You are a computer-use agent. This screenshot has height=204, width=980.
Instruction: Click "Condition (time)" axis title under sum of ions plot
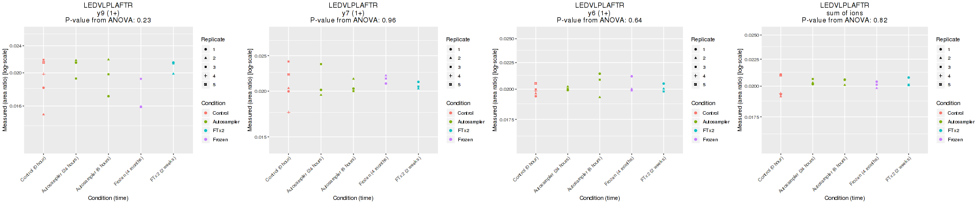845,198
